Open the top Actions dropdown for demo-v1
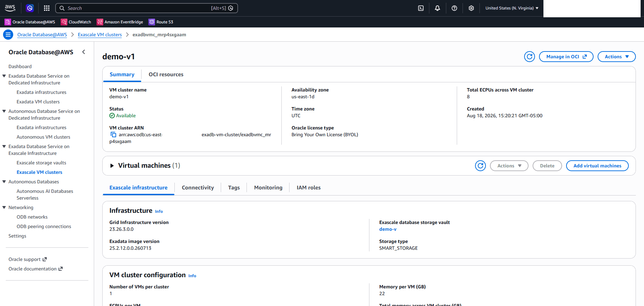Viewport: 644px width, 306px height. coord(617,57)
